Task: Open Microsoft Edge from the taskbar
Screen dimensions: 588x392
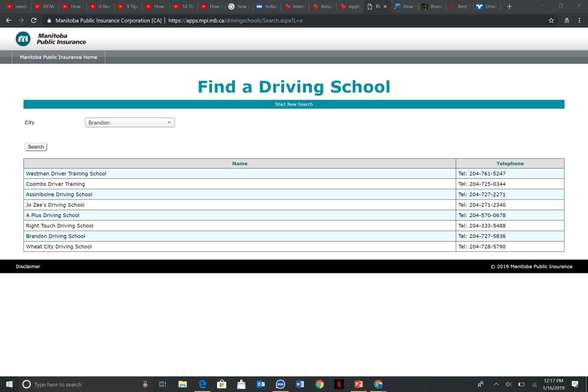Action: [202, 384]
